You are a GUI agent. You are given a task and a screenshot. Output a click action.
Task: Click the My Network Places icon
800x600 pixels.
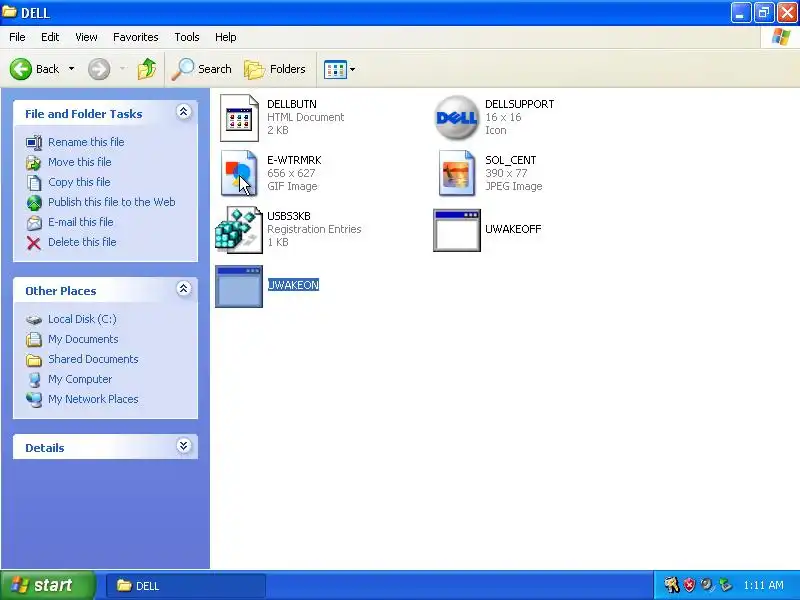click(x=34, y=399)
